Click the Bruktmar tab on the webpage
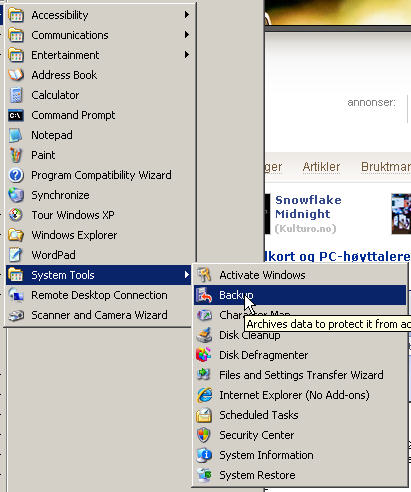411x492 pixels. click(x=386, y=167)
